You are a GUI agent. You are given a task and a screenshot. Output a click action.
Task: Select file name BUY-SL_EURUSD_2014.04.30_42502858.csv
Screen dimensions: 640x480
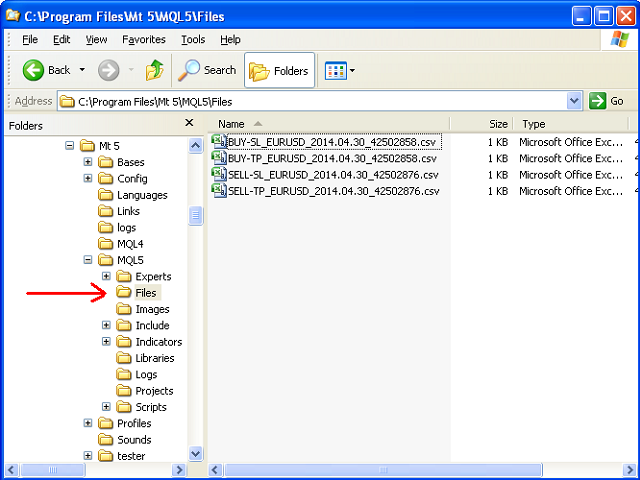click(x=332, y=142)
